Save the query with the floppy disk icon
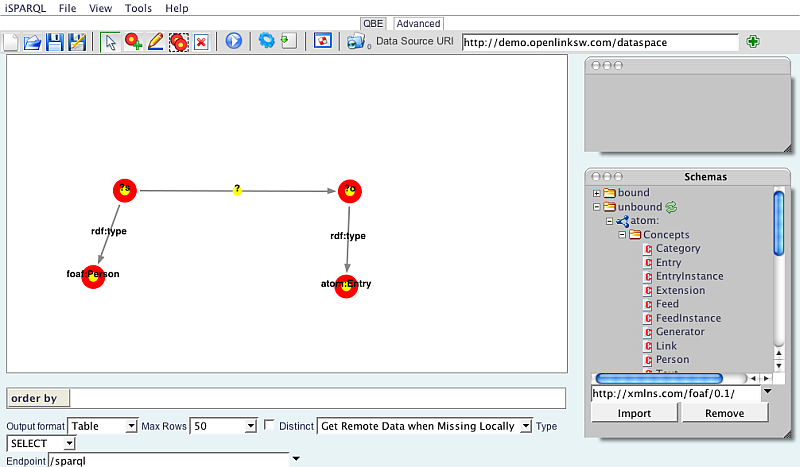Viewport: 800px width, 467px height. (55, 42)
